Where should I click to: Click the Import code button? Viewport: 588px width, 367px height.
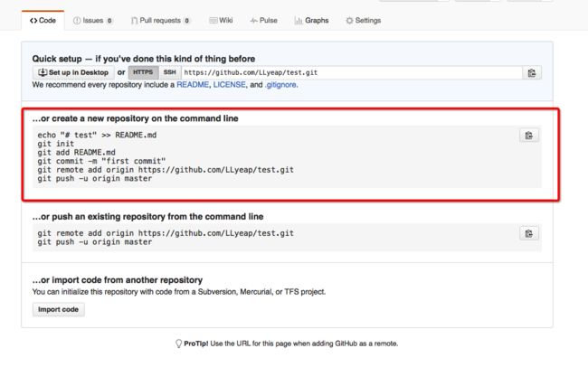tap(59, 310)
